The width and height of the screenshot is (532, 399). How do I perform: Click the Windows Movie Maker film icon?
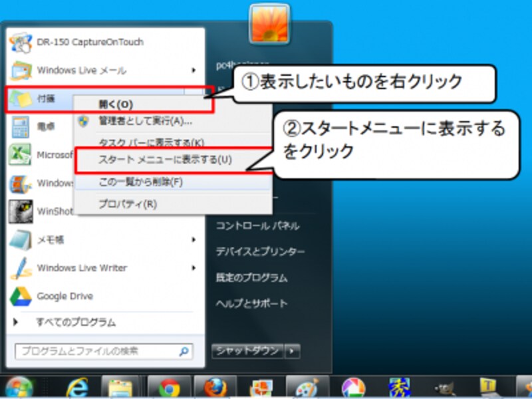21,184
